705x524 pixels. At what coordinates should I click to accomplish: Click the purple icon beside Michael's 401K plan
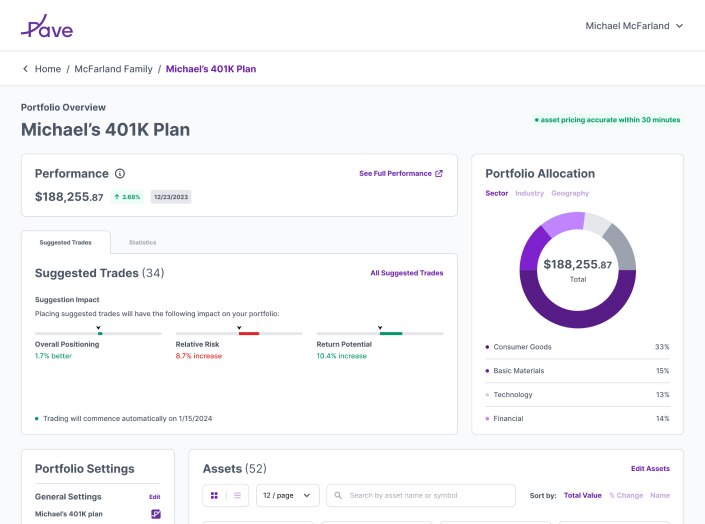coord(156,514)
